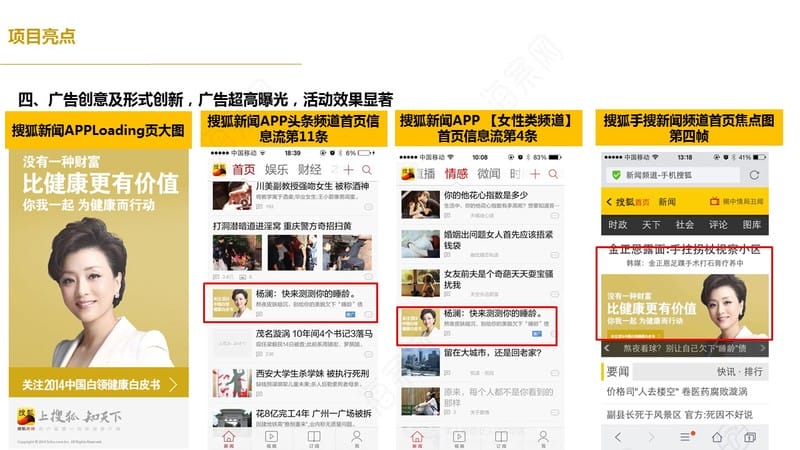Open article 川美副教授强吻女生 被称酒神
Screen dimensions: 800x450
click(x=312, y=186)
